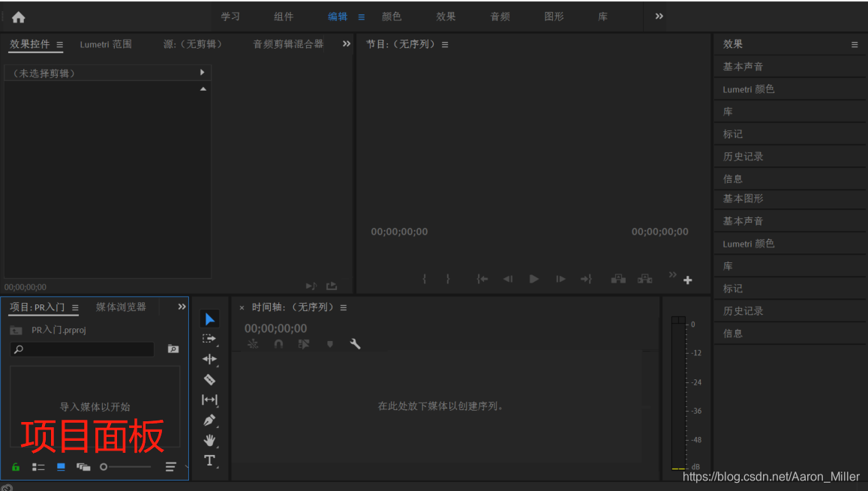
Task: Switch to 颜色 workspace
Action: point(392,16)
